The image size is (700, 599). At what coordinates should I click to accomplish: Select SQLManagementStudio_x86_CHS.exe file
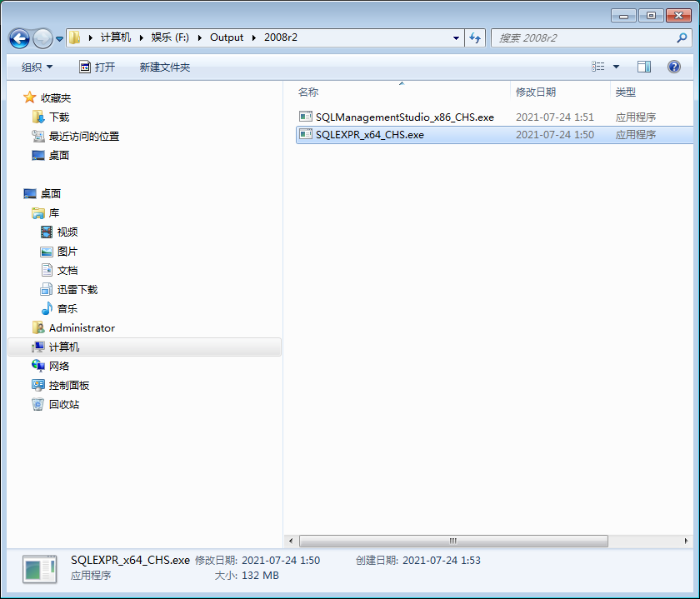pos(404,117)
